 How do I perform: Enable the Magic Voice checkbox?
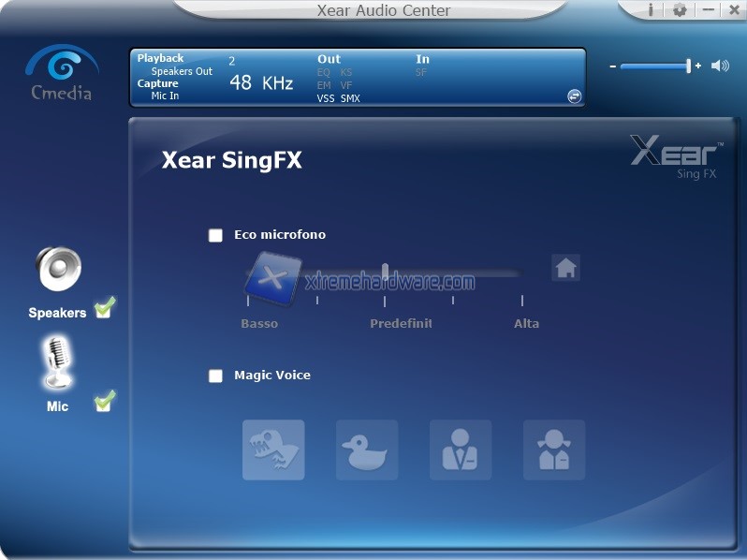pos(216,376)
